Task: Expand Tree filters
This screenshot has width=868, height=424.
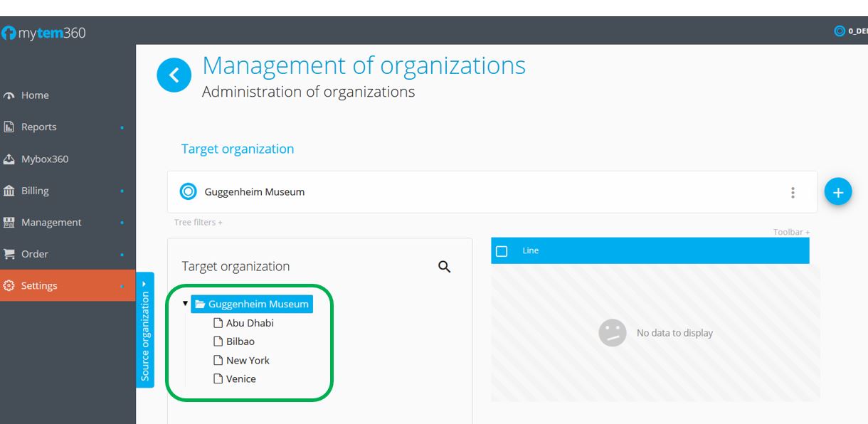Action: [199, 223]
